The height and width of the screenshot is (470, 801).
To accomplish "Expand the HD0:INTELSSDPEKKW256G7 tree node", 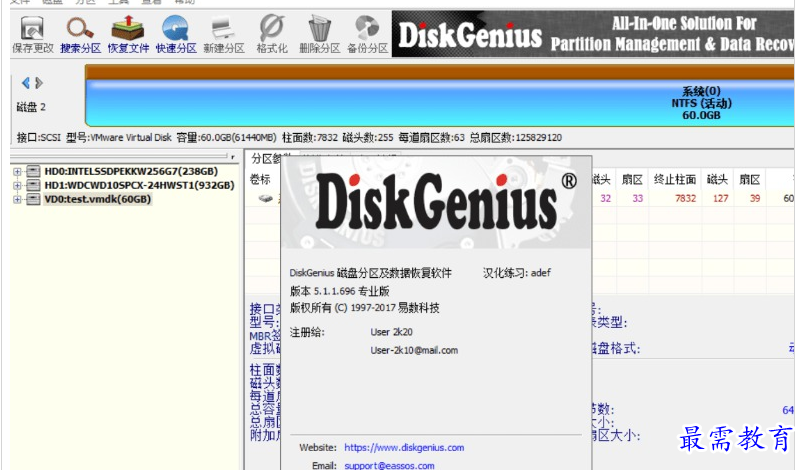I will 17,172.
